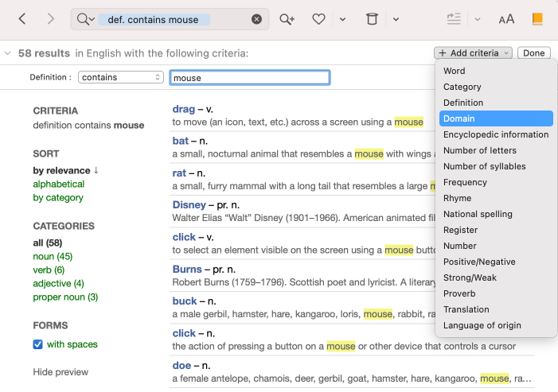558x392 pixels.
Task: Click the text size AA icon
Action: (x=506, y=19)
